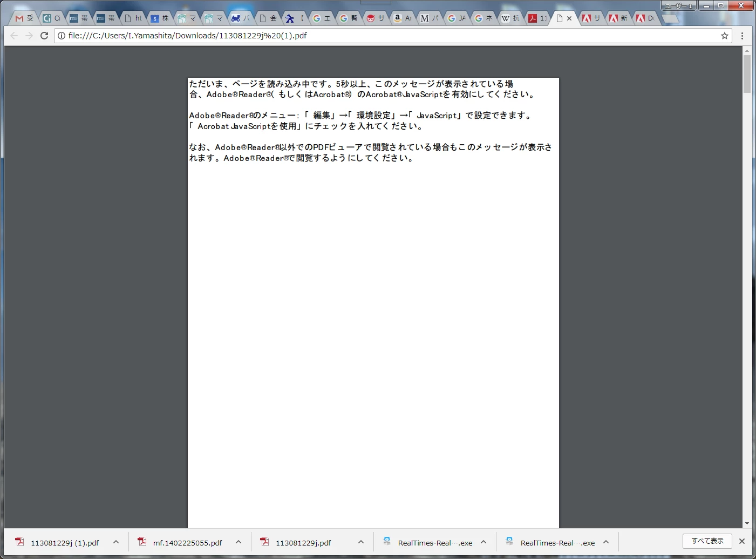
Task: Expand options for 113081229j.pdf download
Action: coord(361,542)
